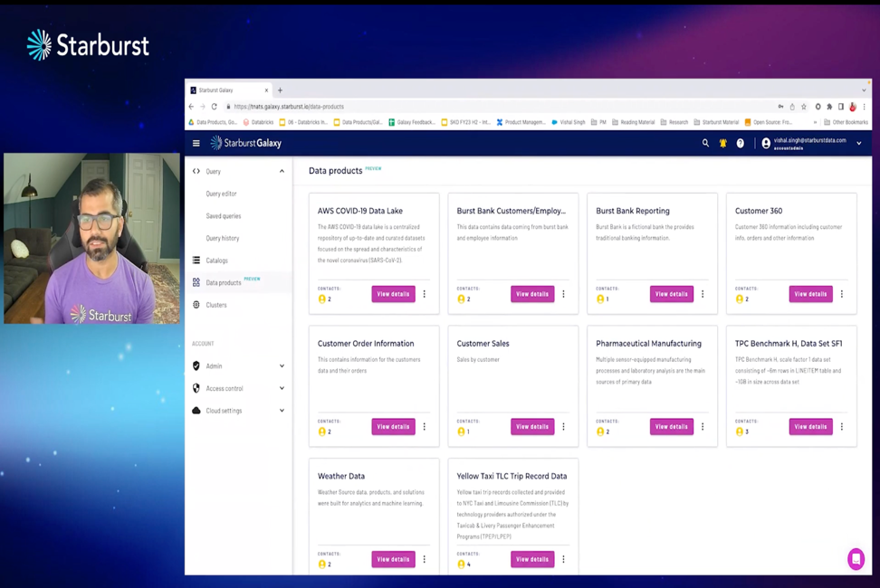Open Query history in sidebar

[x=222, y=238]
